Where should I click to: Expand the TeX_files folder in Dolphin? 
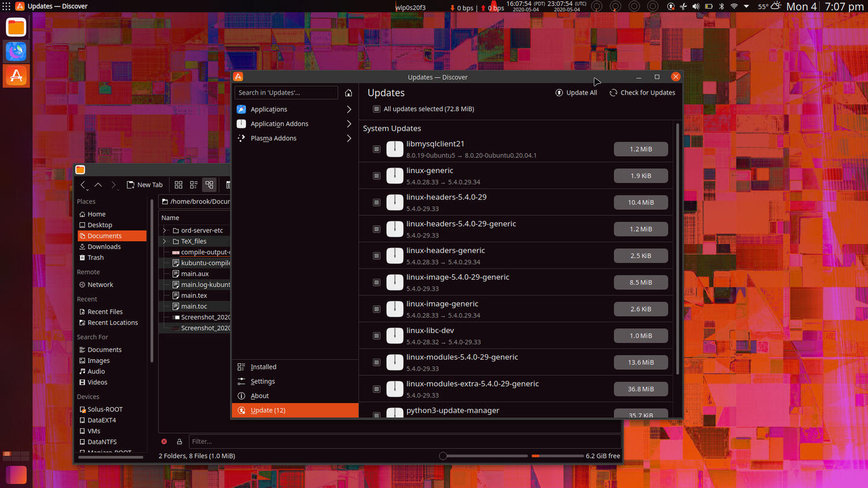(x=165, y=241)
